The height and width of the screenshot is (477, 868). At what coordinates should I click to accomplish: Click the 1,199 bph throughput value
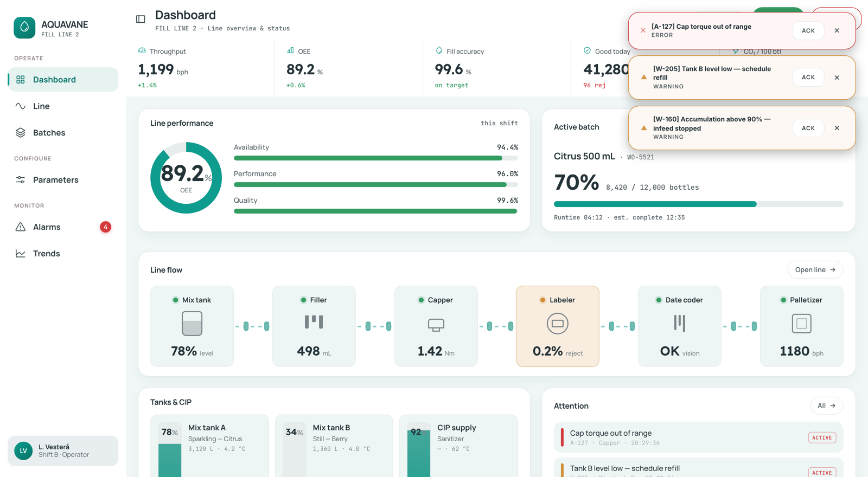[163, 70]
